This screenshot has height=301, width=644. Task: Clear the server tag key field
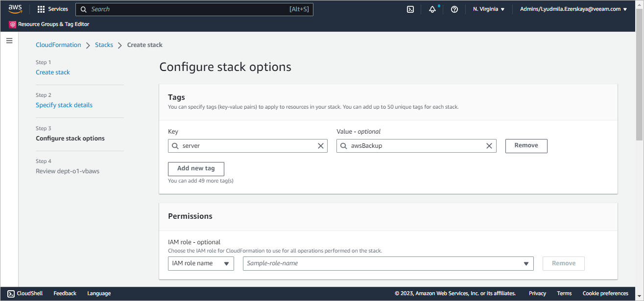point(321,146)
